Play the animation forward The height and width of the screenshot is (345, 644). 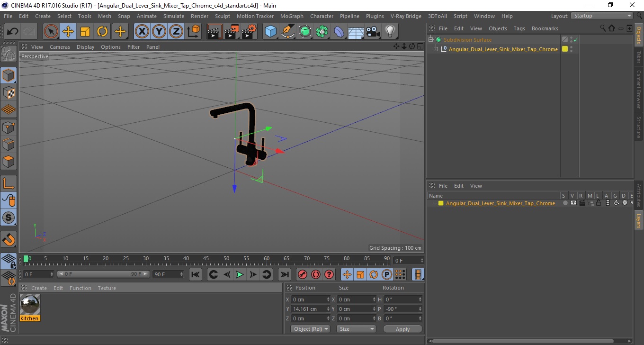(240, 274)
